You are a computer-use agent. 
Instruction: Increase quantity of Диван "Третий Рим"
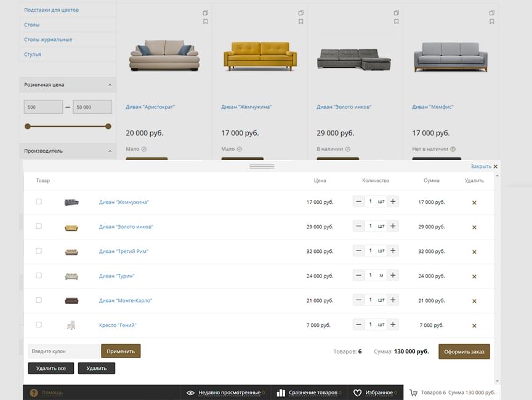393,250
